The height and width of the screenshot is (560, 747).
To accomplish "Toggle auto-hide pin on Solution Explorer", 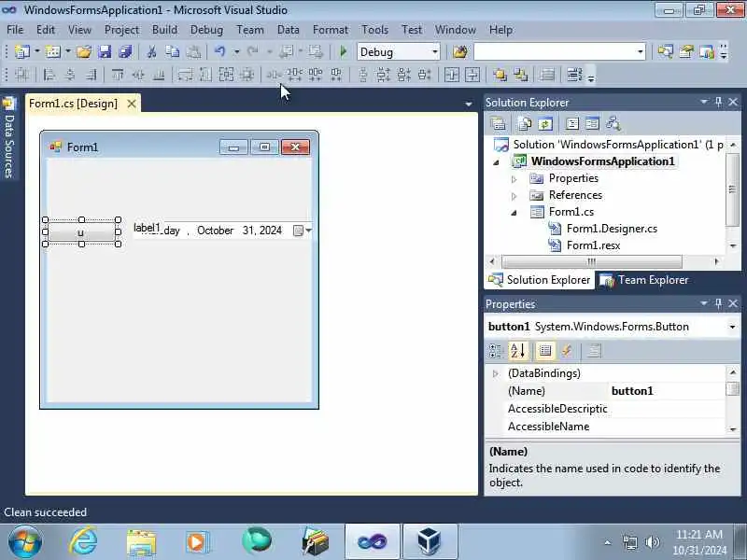I will 718,102.
